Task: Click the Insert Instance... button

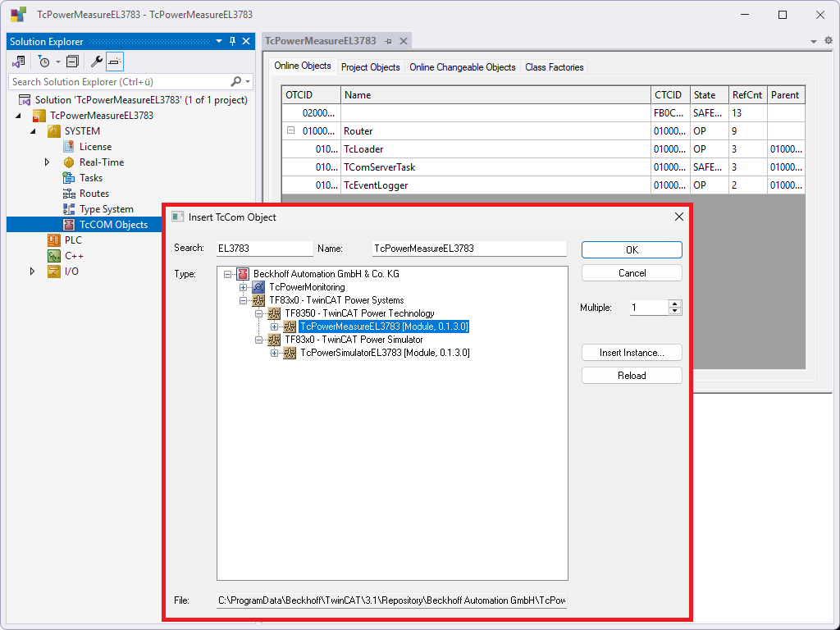Action: pos(632,353)
